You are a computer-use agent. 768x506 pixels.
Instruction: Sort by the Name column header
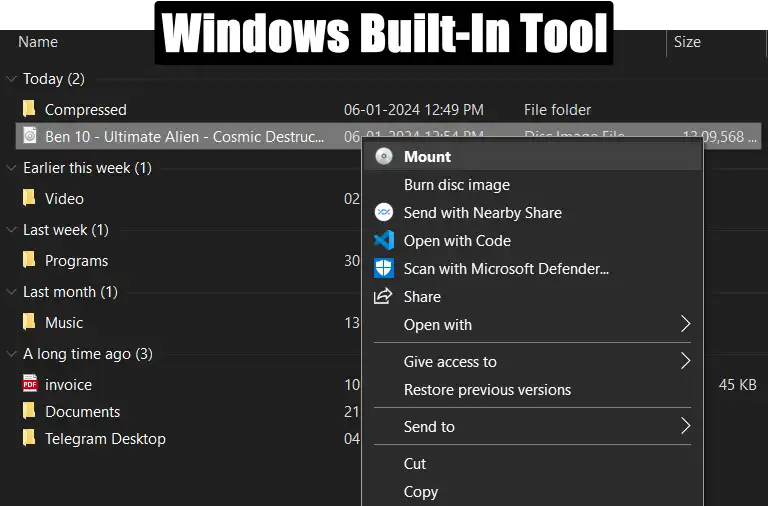38,42
